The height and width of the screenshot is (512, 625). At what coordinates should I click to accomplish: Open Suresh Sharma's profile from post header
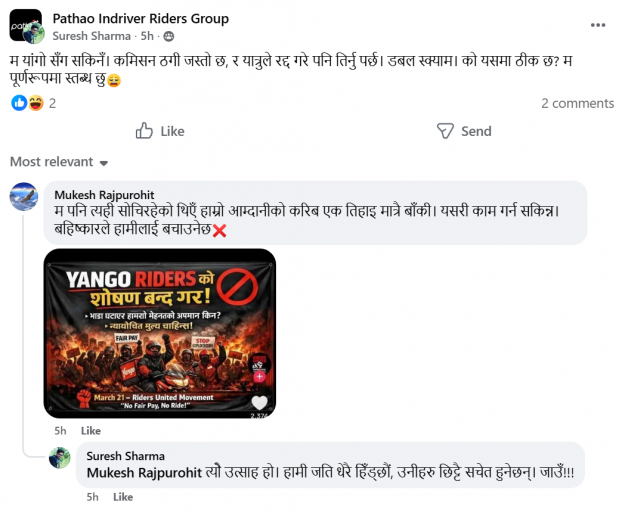[x=92, y=36]
